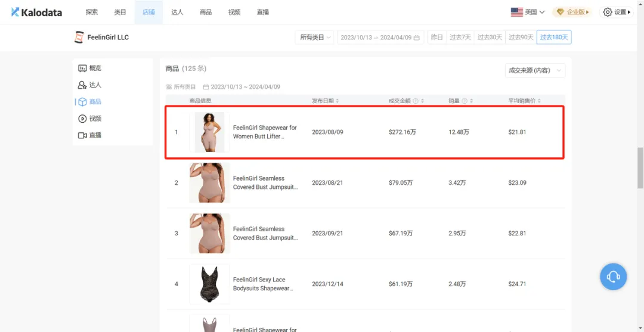Sort products by 平均销售价 column arrows

[539, 101]
